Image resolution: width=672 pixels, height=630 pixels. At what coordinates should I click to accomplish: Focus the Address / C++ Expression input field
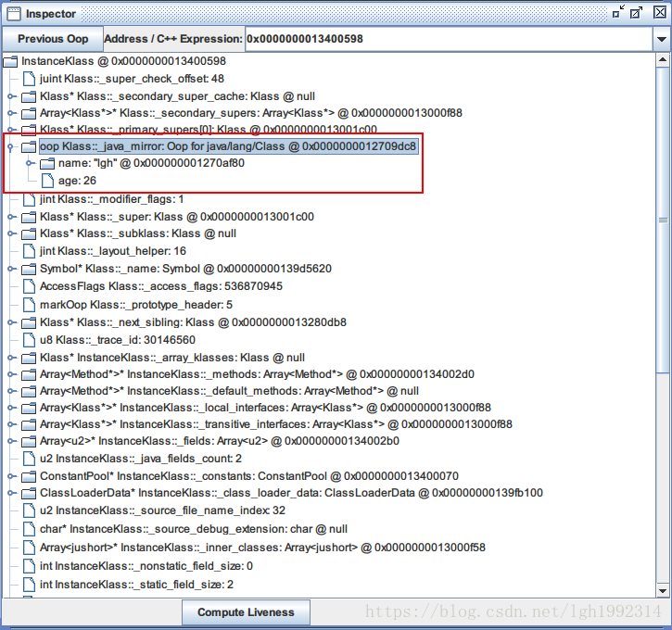[449, 39]
